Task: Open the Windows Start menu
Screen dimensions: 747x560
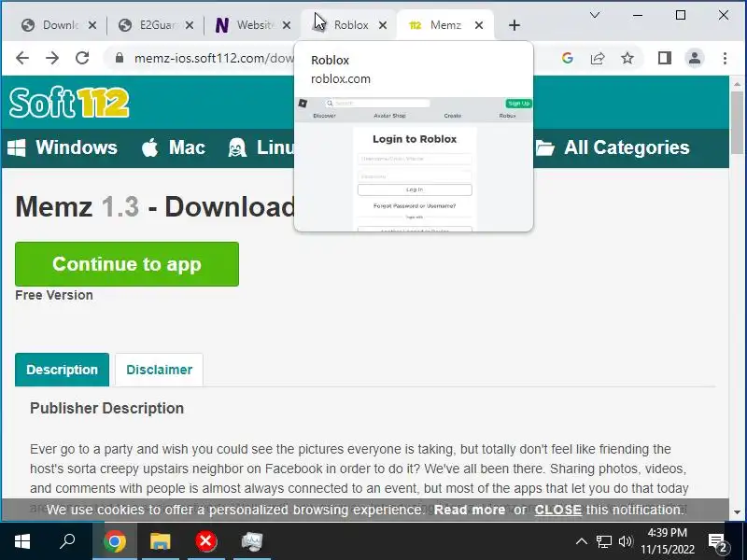Action: (22, 541)
